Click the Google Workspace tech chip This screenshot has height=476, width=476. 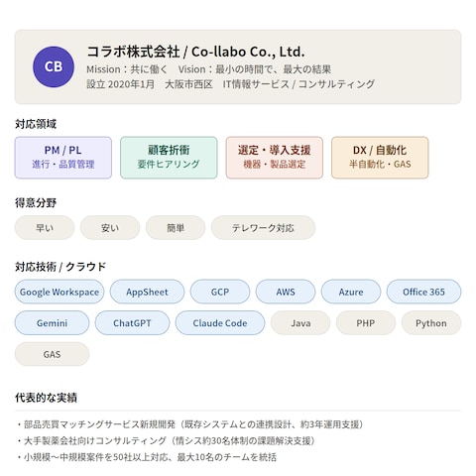point(59,292)
